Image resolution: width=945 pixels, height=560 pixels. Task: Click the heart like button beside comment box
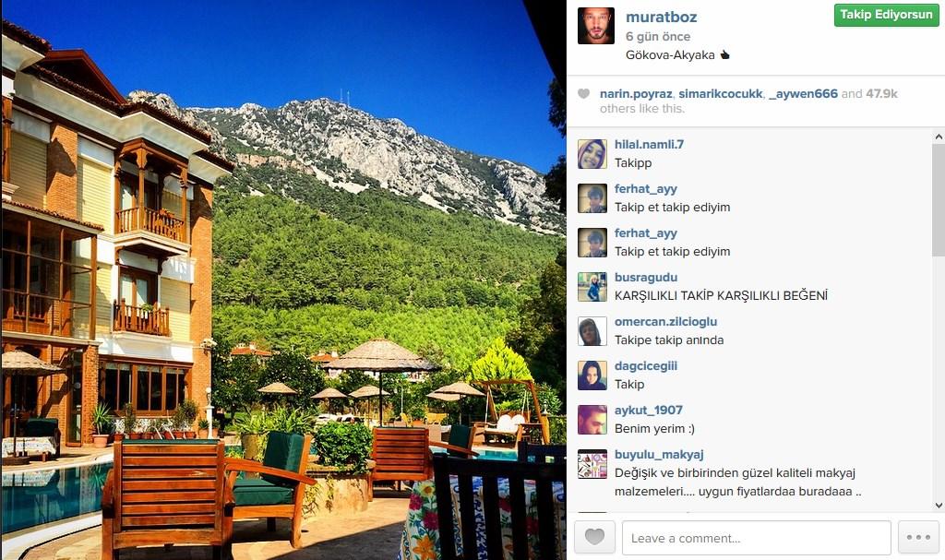click(x=594, y=537)
